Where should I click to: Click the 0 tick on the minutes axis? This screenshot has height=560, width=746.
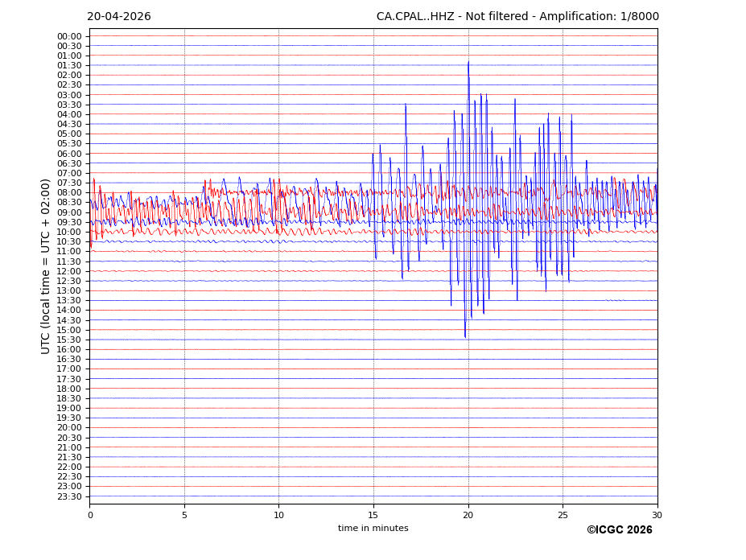(x=89, y=515)
